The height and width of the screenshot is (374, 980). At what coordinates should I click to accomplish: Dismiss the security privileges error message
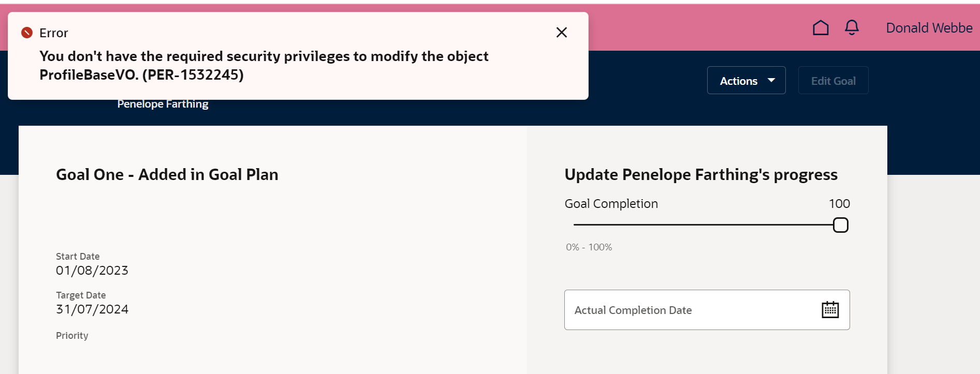[561, 32]
